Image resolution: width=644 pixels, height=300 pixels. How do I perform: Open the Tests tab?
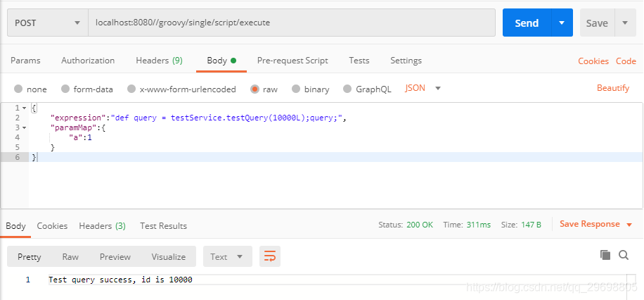tap(359, 61)
